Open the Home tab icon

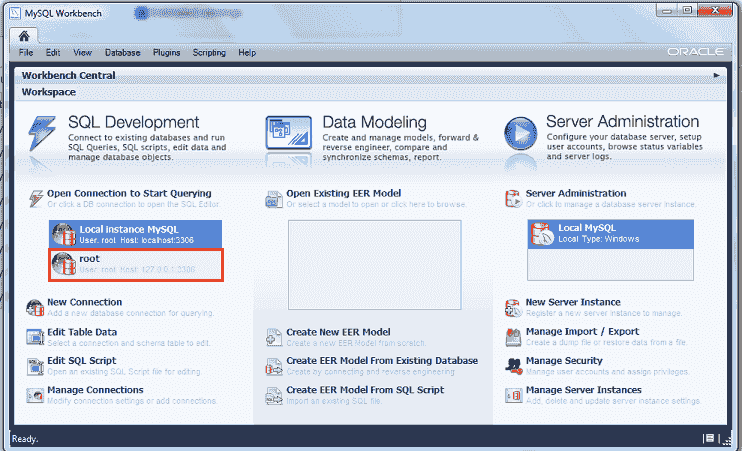click(24, 36)
